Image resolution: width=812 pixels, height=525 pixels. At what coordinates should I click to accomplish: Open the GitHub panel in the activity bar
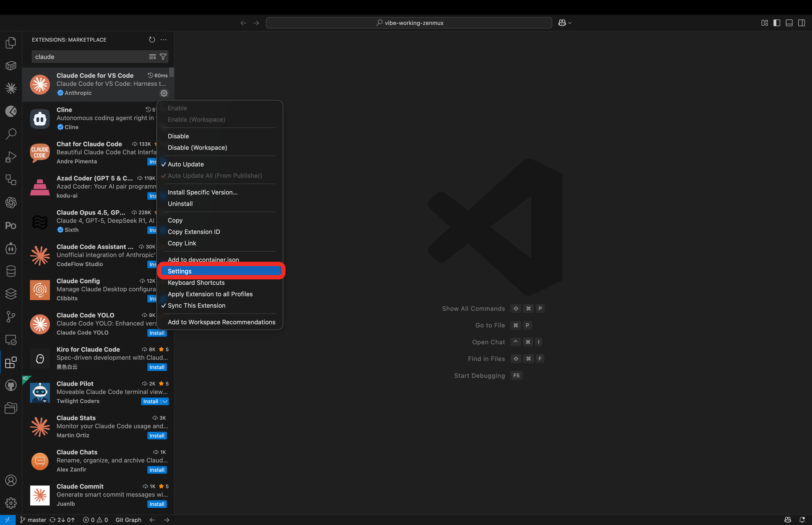point(11,385)
